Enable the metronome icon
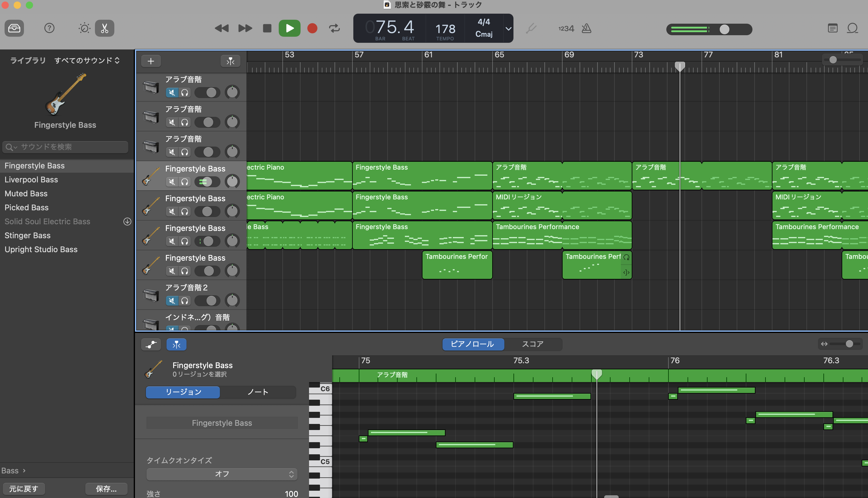 click(x=587, y=29)
